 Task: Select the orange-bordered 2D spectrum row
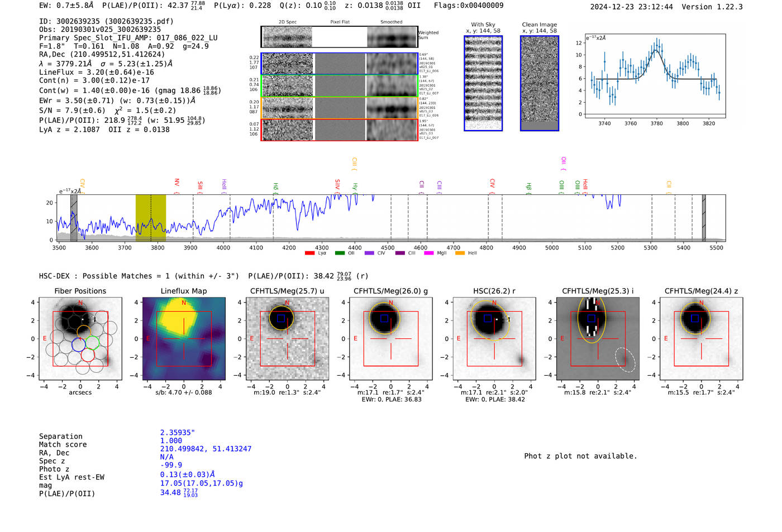pyautogui.click(x=339, y=108)
